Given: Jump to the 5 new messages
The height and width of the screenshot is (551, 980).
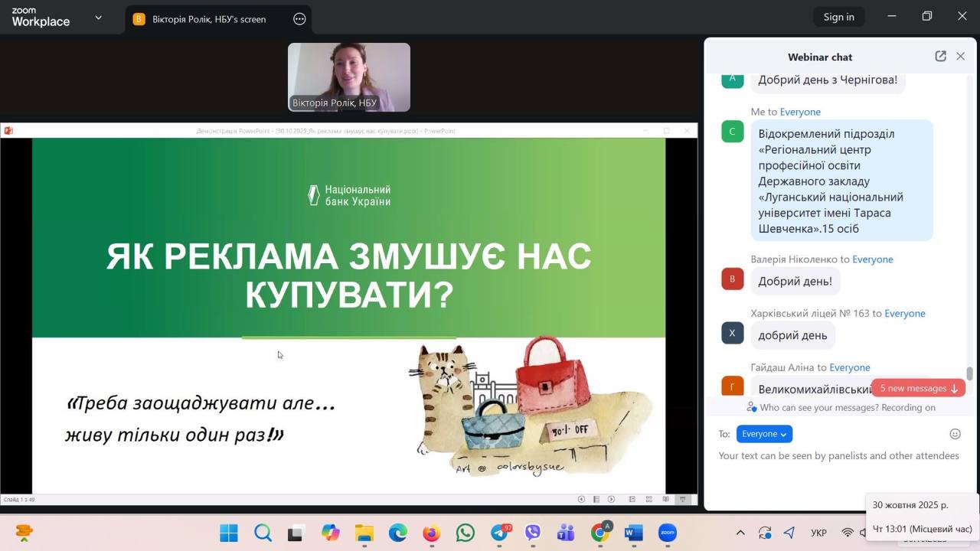Looking at the screenshot, I should coord(918,388).
